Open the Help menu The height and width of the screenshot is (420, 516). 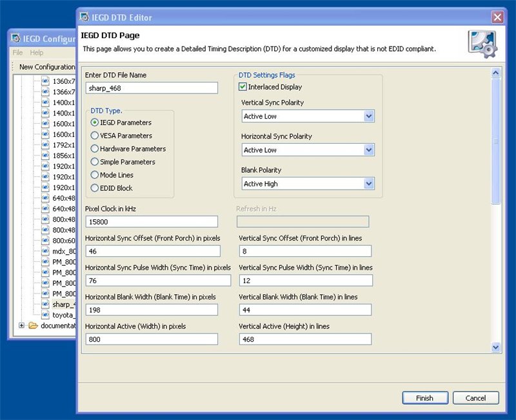point(37,52)
